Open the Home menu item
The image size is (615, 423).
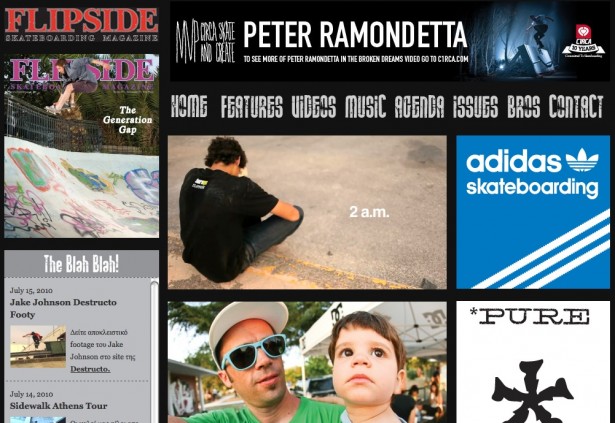189,106
